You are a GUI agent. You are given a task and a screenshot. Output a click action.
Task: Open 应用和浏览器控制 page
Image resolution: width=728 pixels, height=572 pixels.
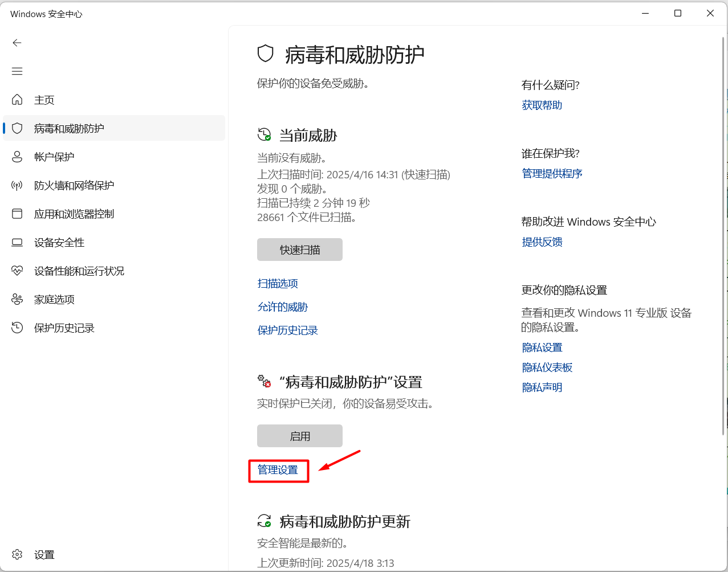coord(114,214)
